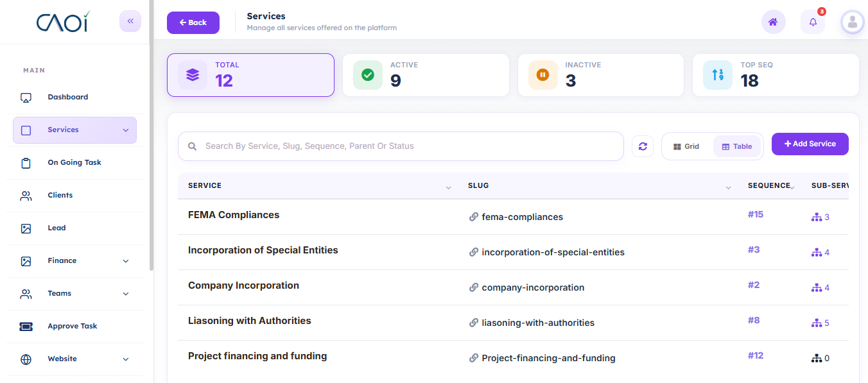868x383 pixels.
Task: Select Services in the sidebar
Action: [75, 130]
